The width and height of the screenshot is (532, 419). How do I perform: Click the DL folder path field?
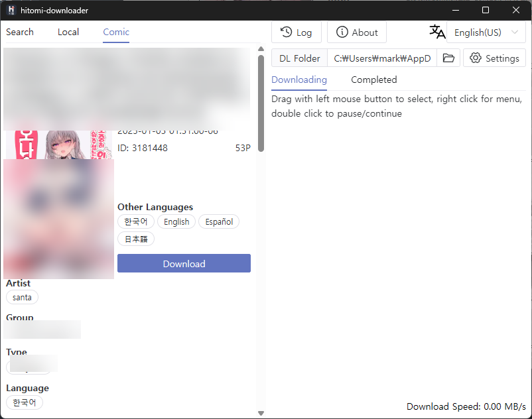click(x=381, y=58)
